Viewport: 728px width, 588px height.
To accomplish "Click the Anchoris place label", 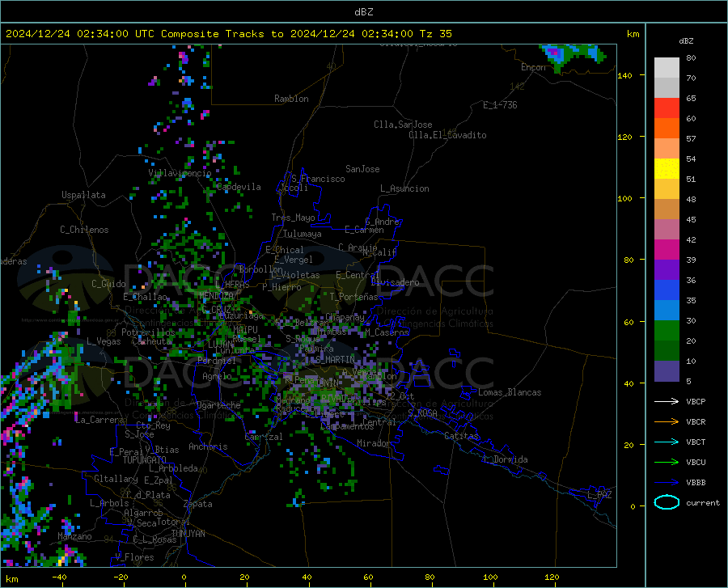I will (x=208, y=447).
